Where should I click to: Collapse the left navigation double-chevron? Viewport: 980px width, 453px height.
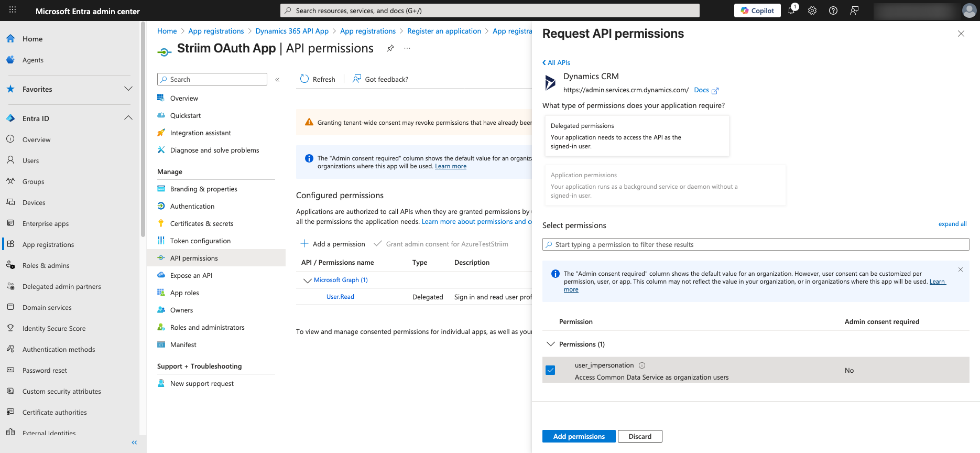click(134, 443)
